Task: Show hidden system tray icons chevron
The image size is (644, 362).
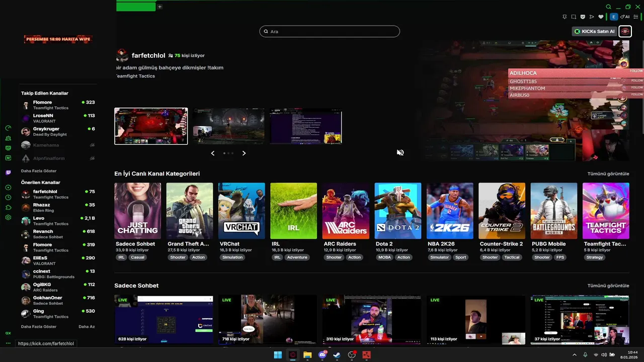Action: [x=575, y=355]
